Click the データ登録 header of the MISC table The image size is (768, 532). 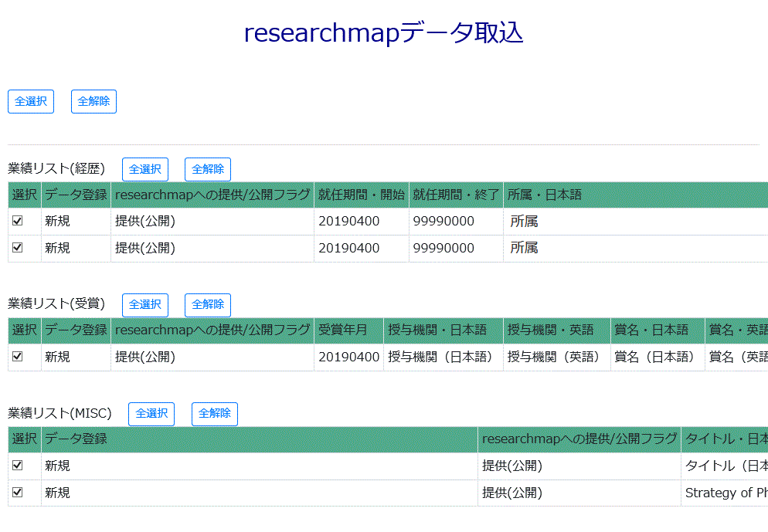[260, 439]
